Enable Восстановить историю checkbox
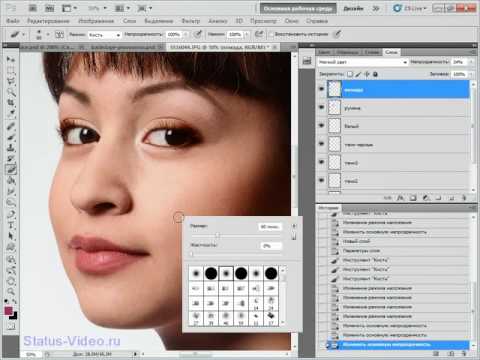480x360 pixels. (x=271, y=34)
